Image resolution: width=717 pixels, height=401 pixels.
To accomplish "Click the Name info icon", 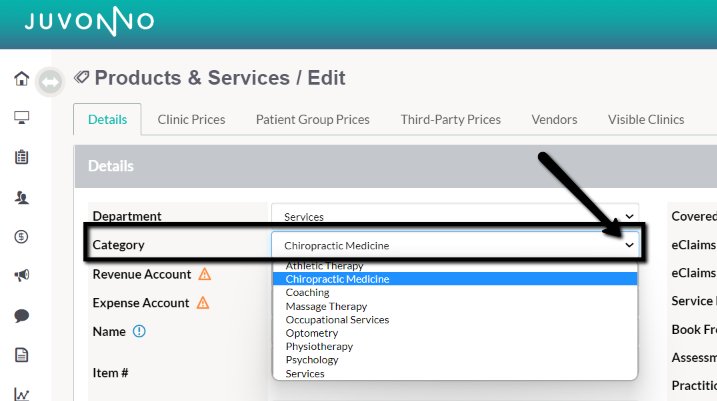I will tap(139, 331).
